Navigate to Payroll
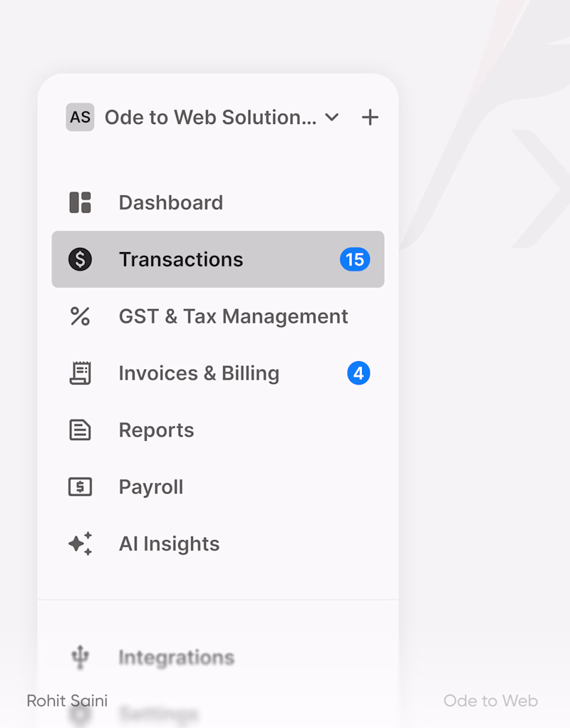This screenshot has height=728, width=570. [x=151, y=487]
